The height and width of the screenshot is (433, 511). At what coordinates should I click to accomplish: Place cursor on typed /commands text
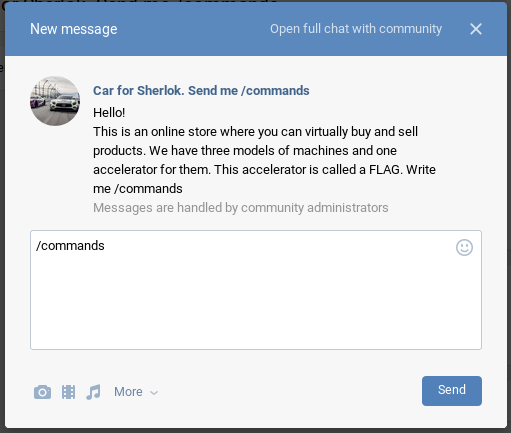pos(70,246)
